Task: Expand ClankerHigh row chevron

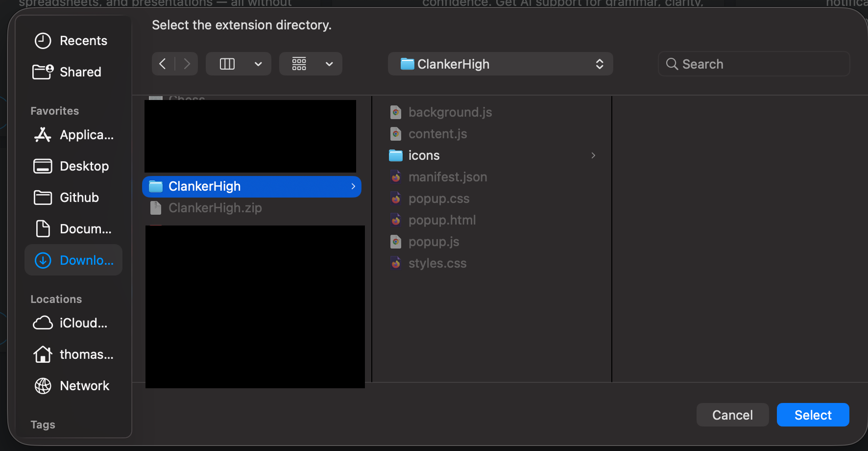Action: point(353,186)
